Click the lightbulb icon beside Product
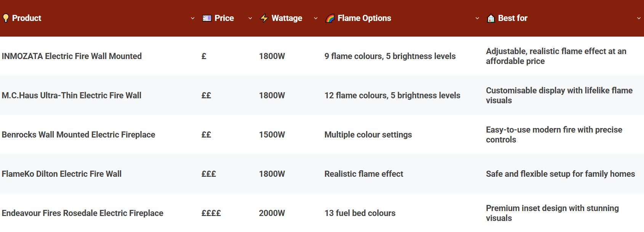The height and width of the screenshot is (232, 644). coord(5,18)
